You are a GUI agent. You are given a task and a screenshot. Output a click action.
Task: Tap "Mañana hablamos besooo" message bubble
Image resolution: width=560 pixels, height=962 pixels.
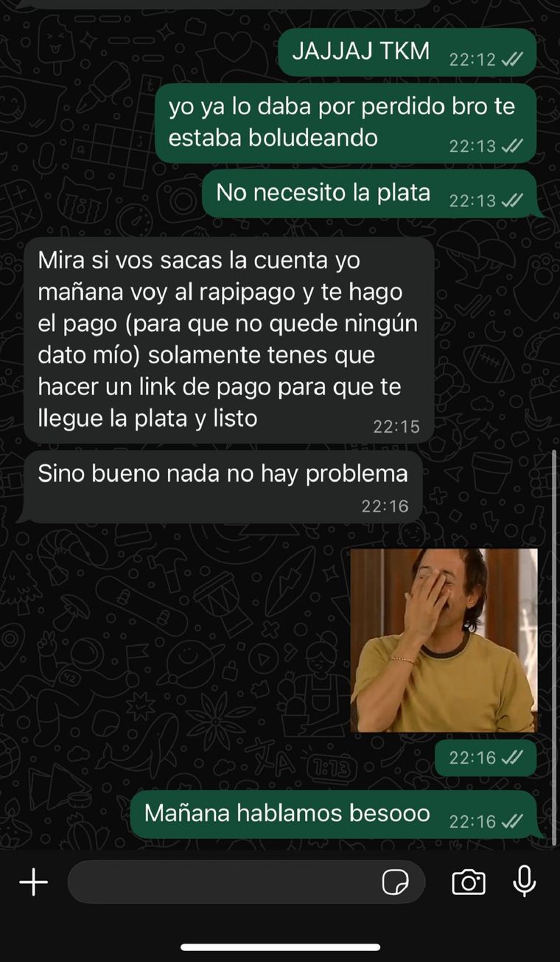click(334, 815)
